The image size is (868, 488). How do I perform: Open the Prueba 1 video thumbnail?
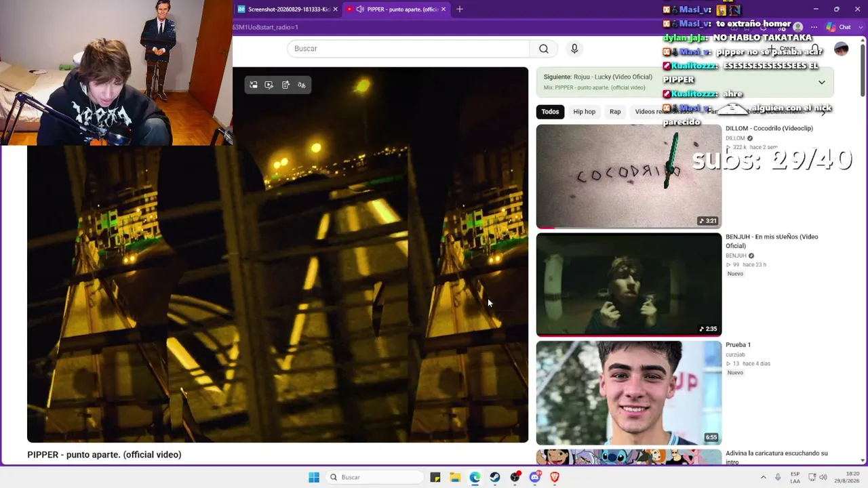629,393
